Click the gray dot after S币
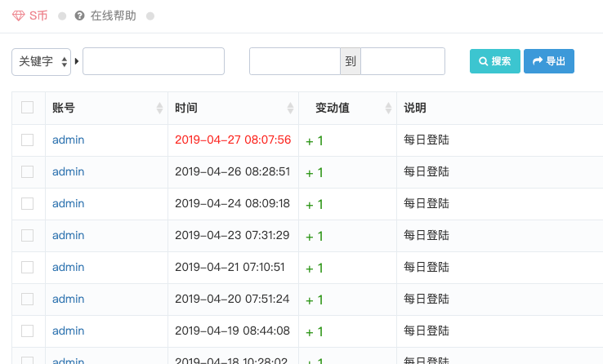603x364 pixels. 62,16
